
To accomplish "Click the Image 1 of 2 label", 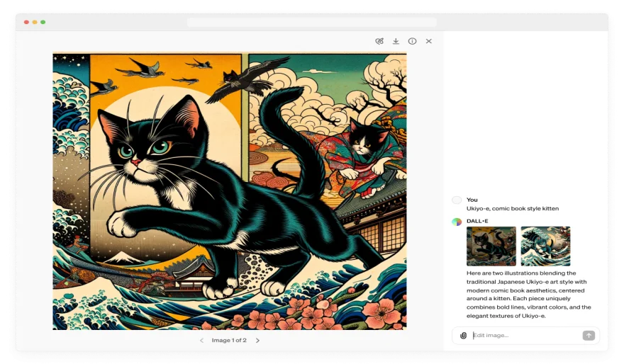I will (x=229, y=341).
